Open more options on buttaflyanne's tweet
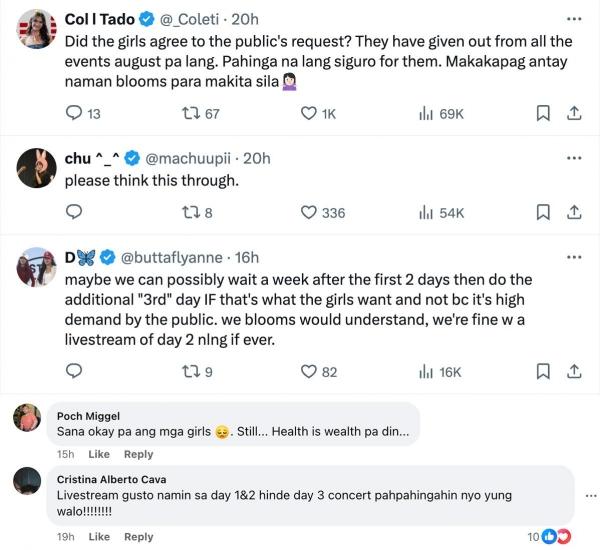The image size is (600, 550). click(x=573, y=257)
